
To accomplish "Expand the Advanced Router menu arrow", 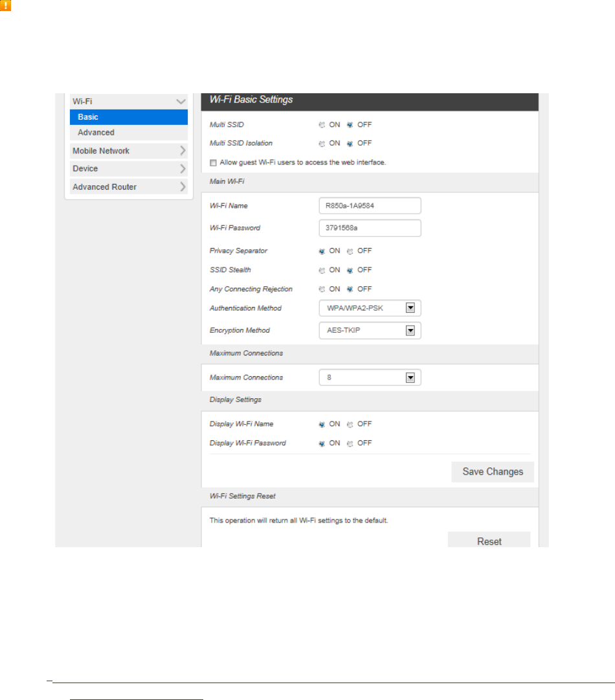I will [x=183, y=186].
